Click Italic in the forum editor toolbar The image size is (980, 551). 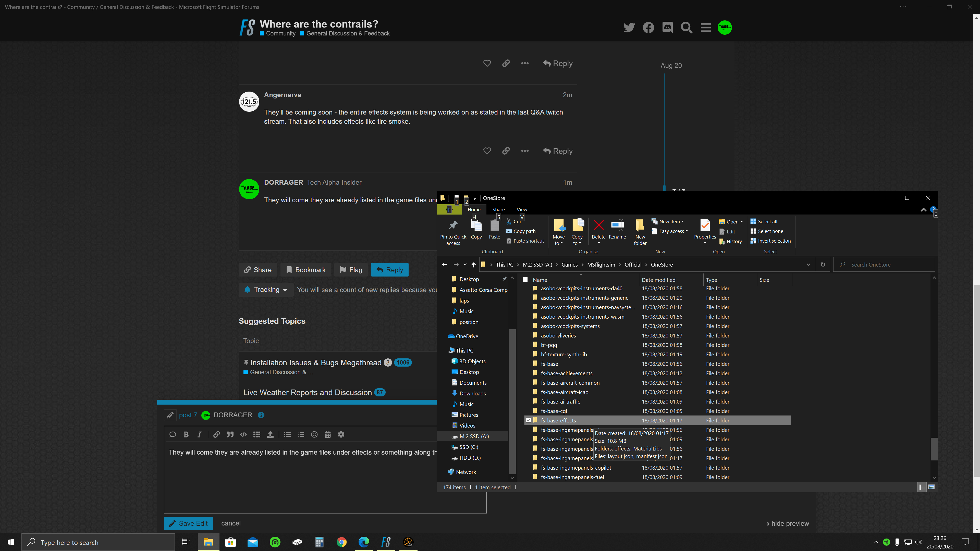199,434
